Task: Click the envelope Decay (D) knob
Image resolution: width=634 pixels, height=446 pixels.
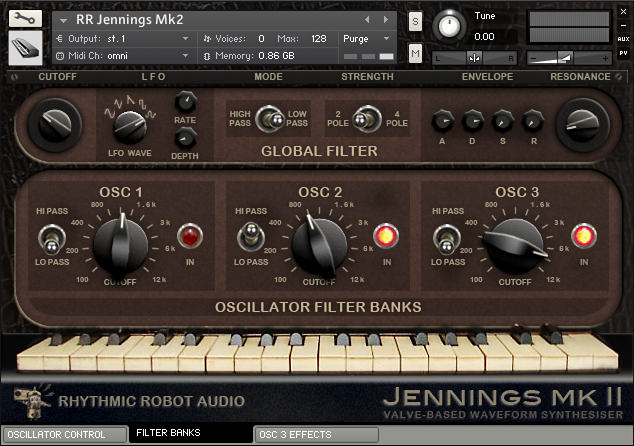Action: 473,121
